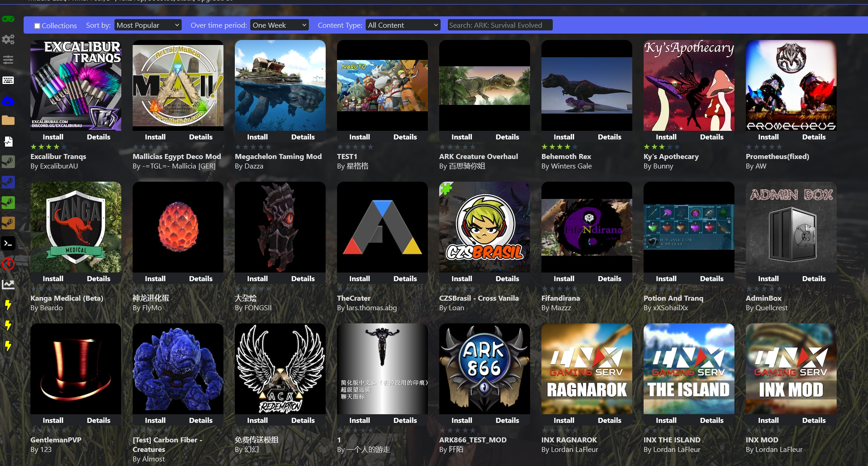The width and height of the screenshot is (868, 466).
Task: Install INX THE ISLAND mod
Action: point(666,420)
